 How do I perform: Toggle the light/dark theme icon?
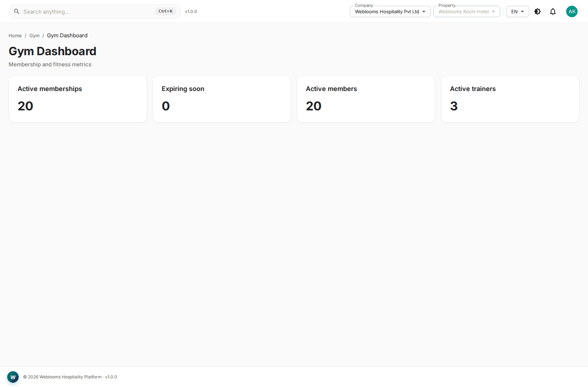pos(537,11)
